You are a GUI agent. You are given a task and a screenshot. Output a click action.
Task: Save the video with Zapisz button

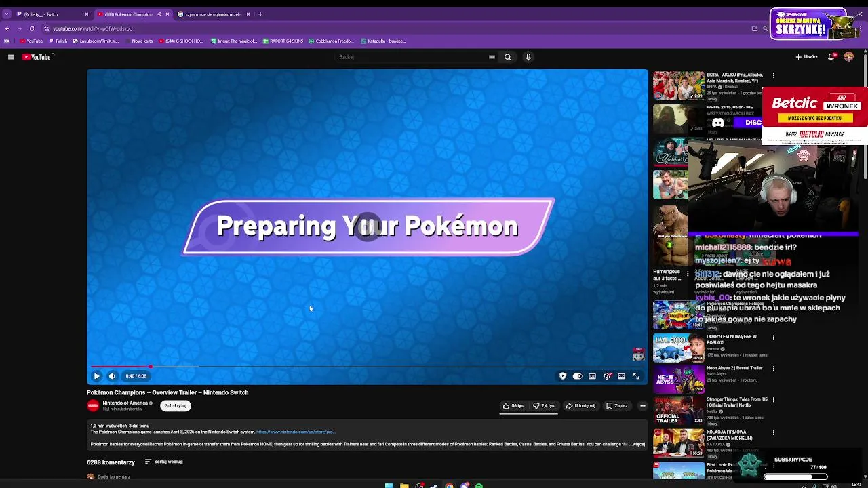click(x=617, y=406)
